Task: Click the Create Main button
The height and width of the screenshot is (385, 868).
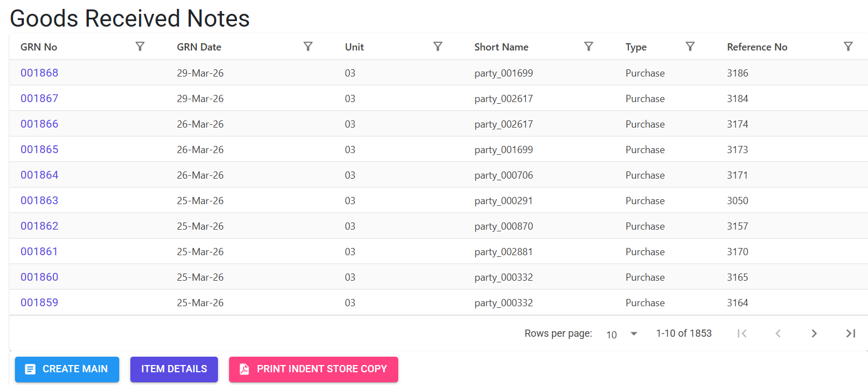Action: pyautogui.click(x=67, y=369)
